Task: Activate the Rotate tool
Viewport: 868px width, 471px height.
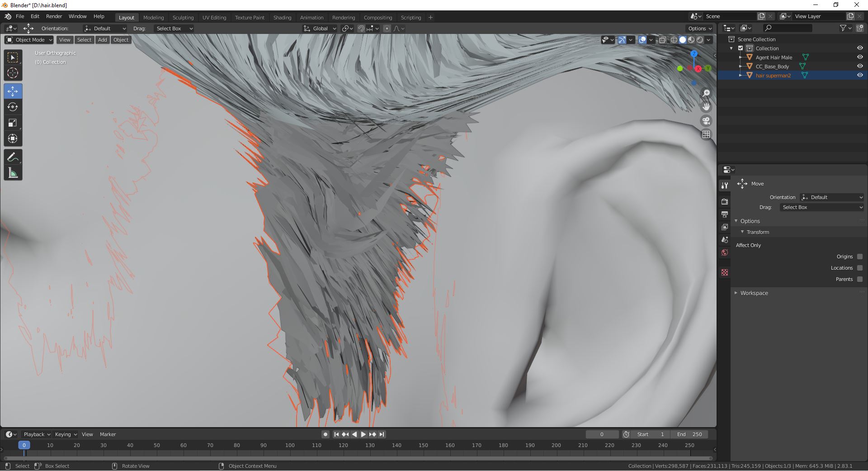Action: tap(13, 107)
